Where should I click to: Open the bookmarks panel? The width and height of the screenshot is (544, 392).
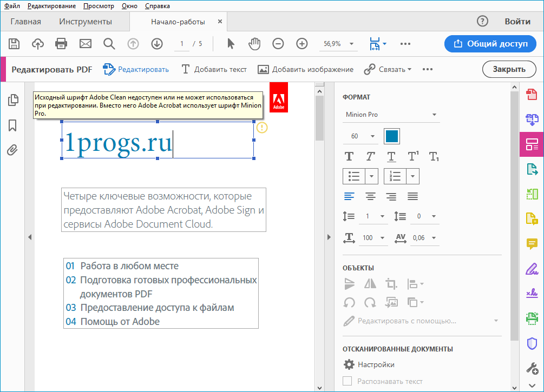pyautogui.click(x=12, y=125)
